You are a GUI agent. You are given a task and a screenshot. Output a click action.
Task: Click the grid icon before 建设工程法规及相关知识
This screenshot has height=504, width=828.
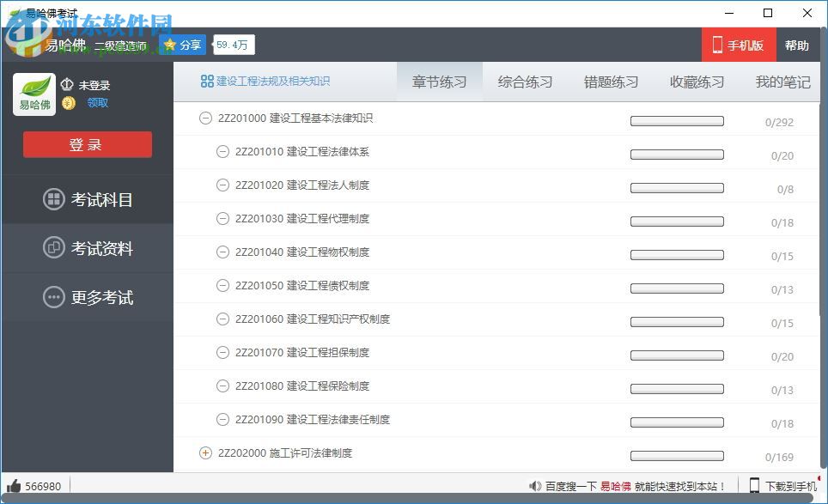click(209, 80)
